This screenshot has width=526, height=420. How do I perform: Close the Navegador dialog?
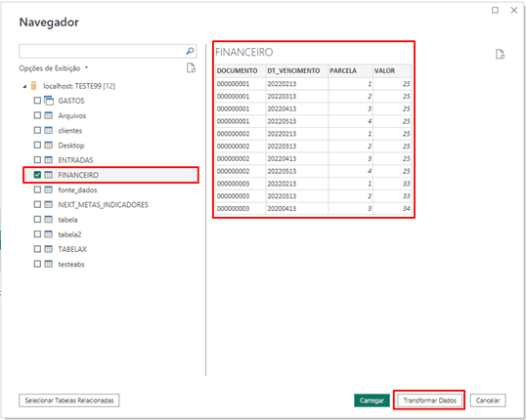pyautogui.click(x=514, y=11)
